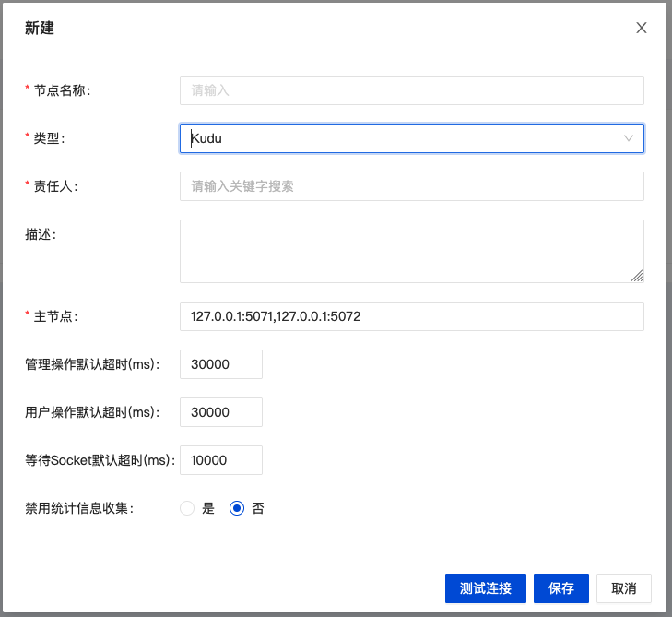Click inside the 描述 text area
Image resolution: width=672 pixels, height=617 pixels.
[412, 251]
